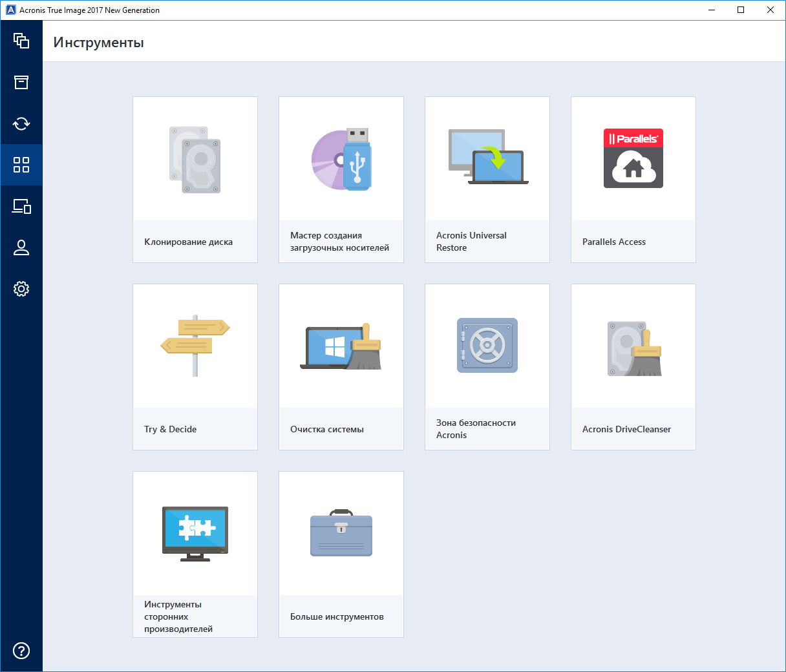This screenshot has width=786, height=672.
Task: Open 'Больше инструментов' label
Action: tap(337, 616)
